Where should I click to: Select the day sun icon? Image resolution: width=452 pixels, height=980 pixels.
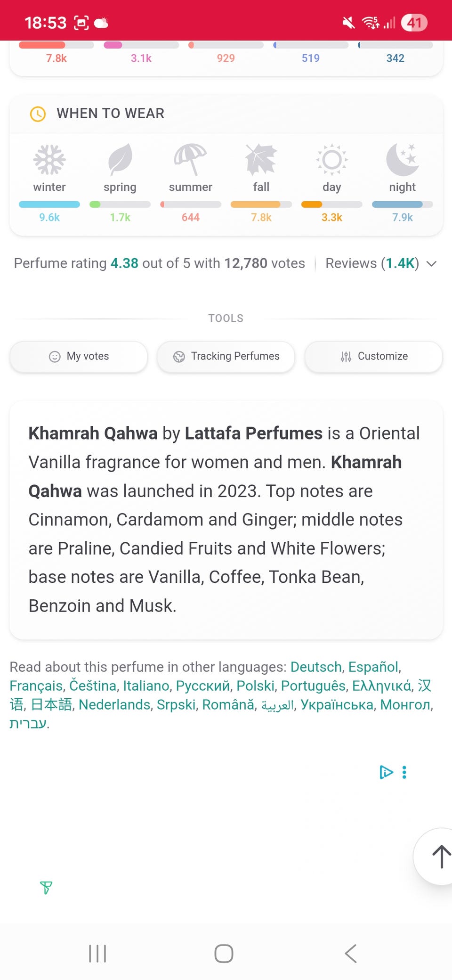tap(332, 159)
